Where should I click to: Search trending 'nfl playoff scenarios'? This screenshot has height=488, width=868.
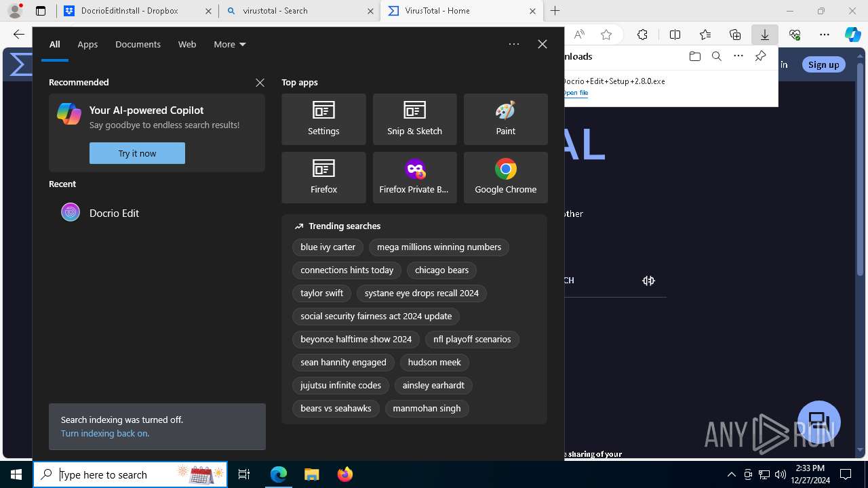coord(472,340)
